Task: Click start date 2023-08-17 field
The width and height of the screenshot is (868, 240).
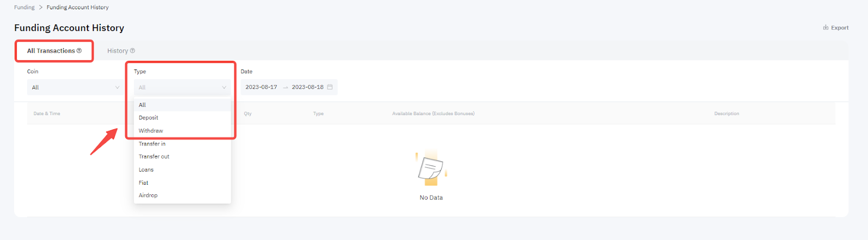Action: click(261, 87)
